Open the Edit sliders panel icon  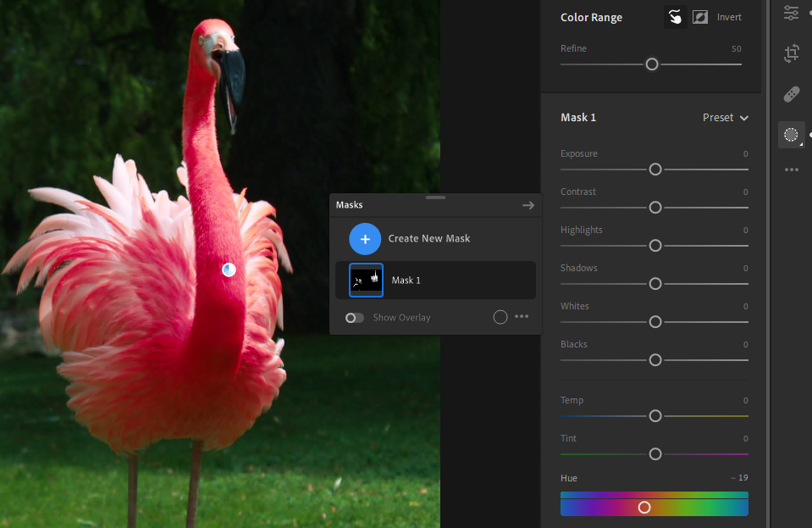(792, 13)
